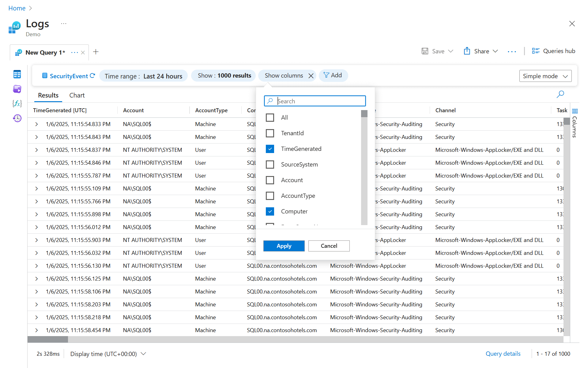588x368 pixels.
Task: Switch to the Chart tab
Action: coord(77,95)
